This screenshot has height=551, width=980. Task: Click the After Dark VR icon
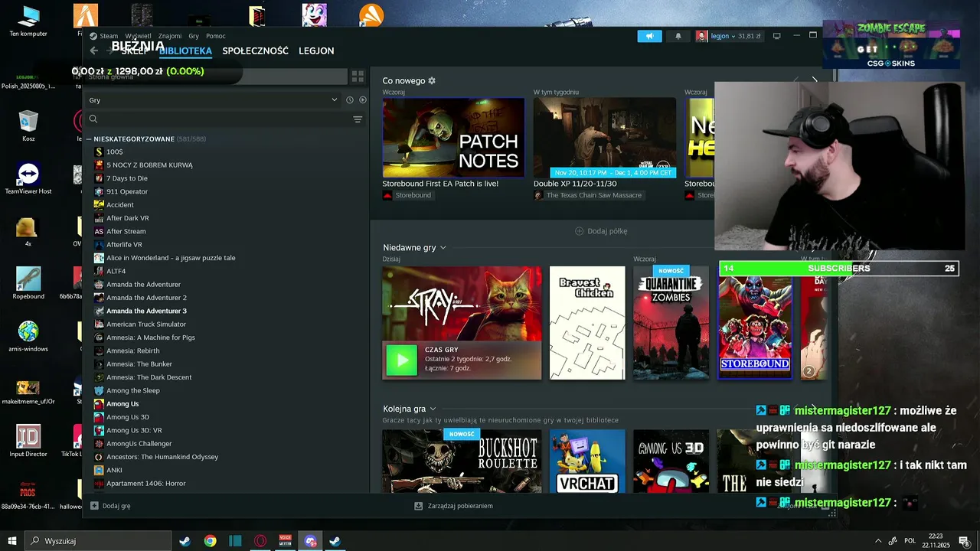99,218
